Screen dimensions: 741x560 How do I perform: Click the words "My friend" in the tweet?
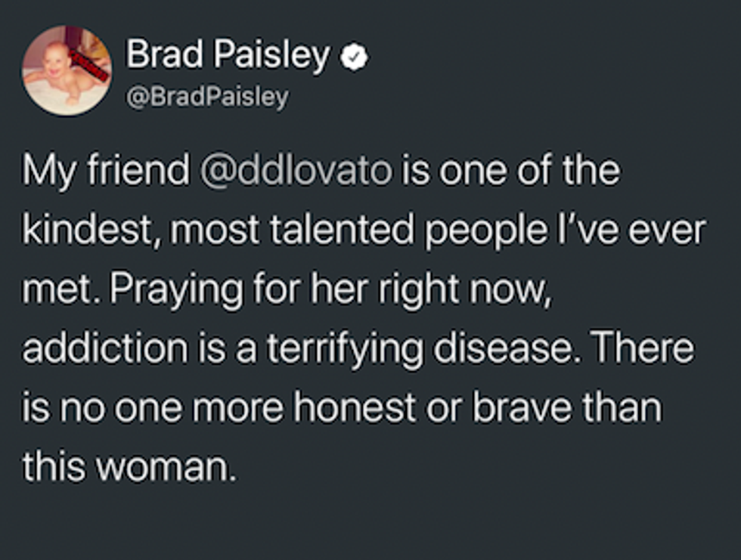(105, 172)
